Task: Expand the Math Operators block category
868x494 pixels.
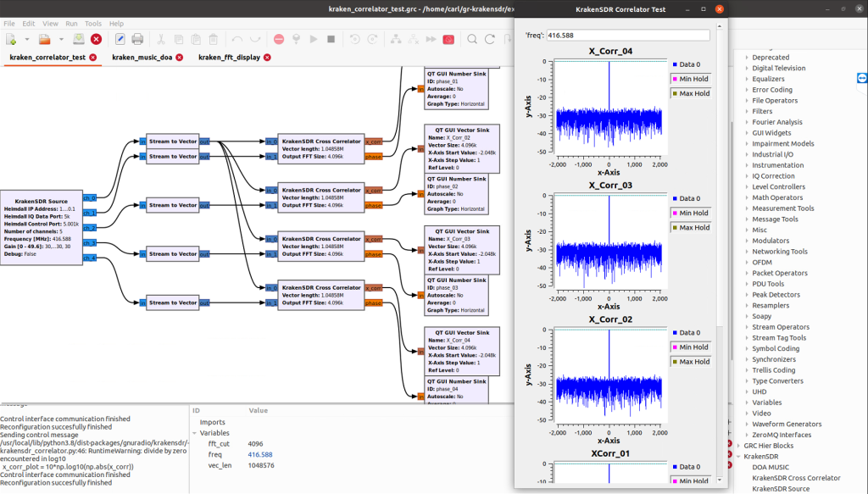Action: pos(747,197)
